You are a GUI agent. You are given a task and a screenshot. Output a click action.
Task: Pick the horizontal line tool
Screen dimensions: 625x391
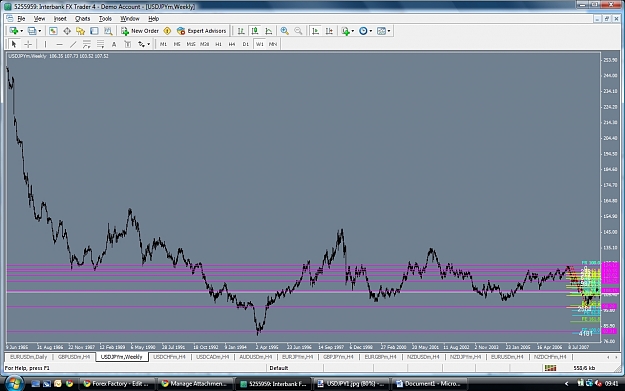click(x=59, y=44)
